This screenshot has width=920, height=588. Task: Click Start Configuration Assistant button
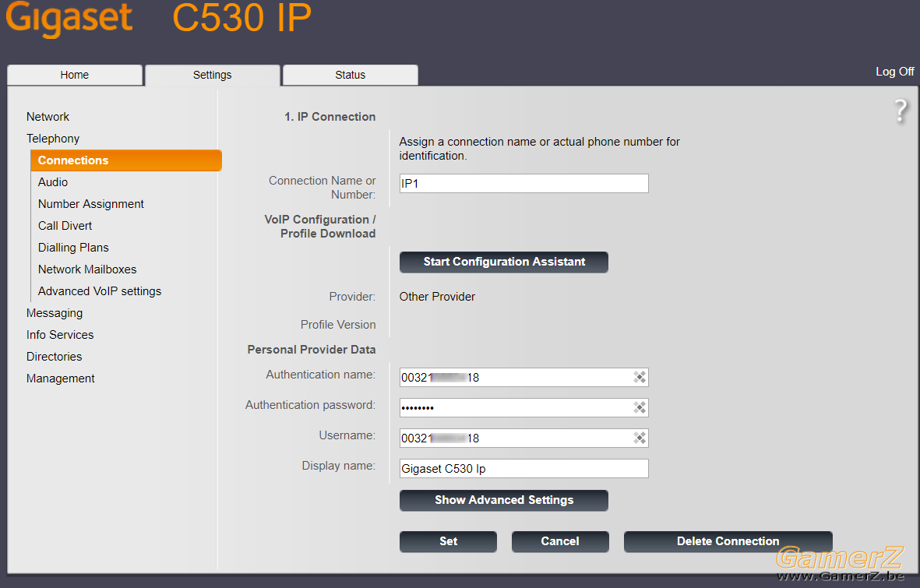pos(504,262)
